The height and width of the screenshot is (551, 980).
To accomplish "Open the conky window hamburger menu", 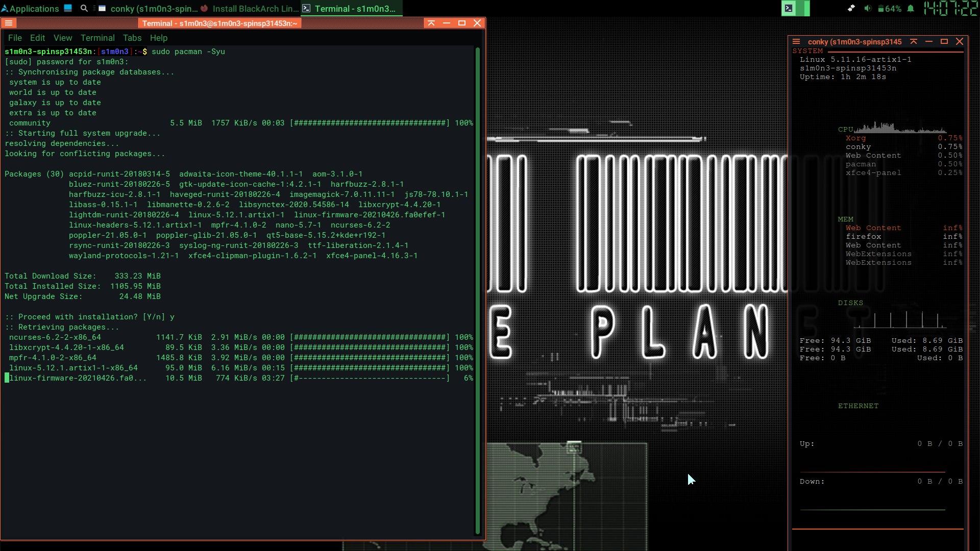I will pos(796,41).
